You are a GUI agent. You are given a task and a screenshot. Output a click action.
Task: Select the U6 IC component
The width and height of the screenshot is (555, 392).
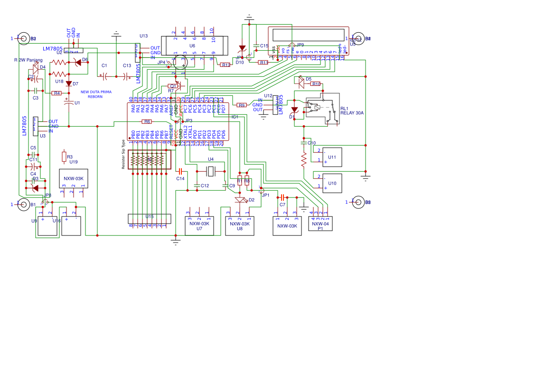point(194,46)
